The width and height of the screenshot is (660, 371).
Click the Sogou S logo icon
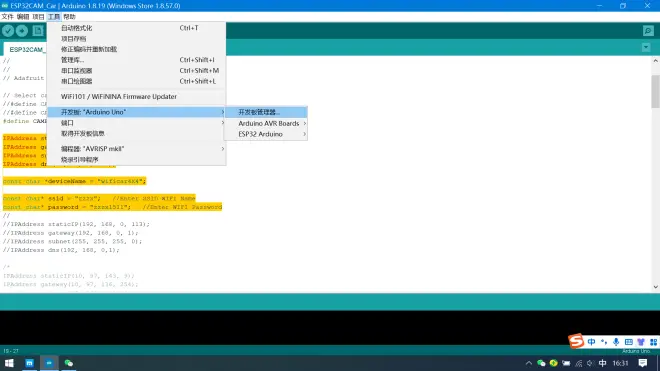(576, 341)
